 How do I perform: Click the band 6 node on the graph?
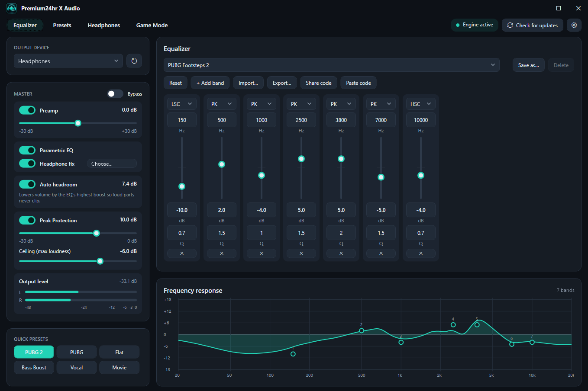pos(512,344)
